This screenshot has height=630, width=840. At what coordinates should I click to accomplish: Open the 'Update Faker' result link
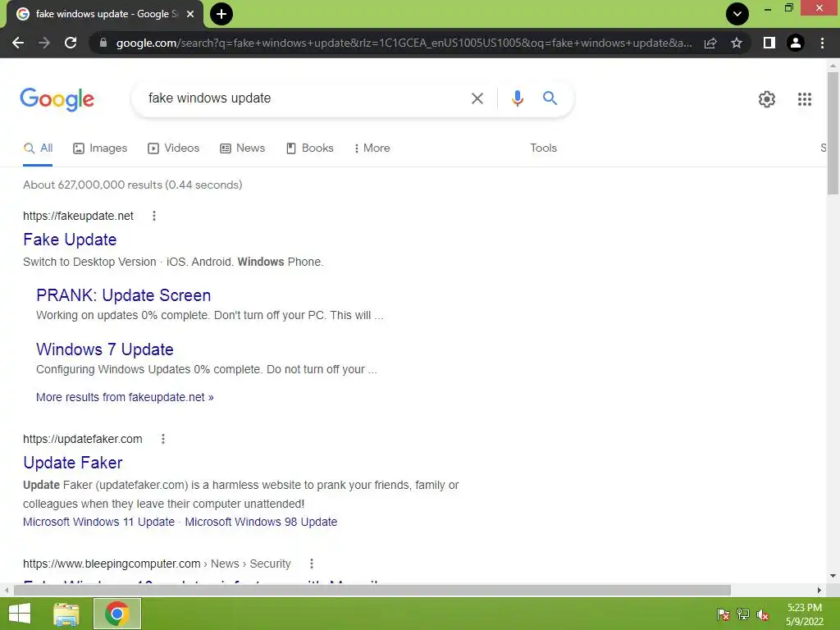tap(72, 463)
